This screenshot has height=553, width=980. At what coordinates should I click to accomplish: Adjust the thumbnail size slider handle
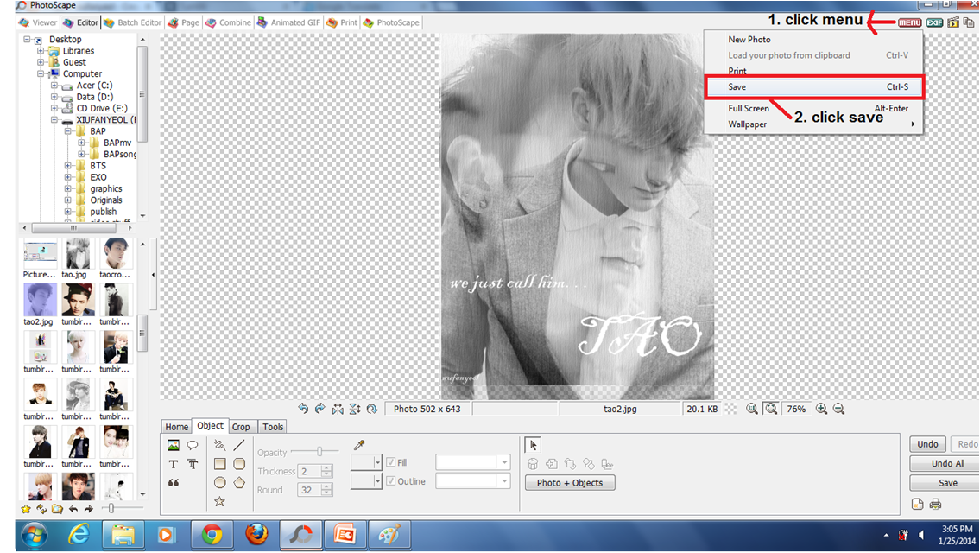point(111,509)
